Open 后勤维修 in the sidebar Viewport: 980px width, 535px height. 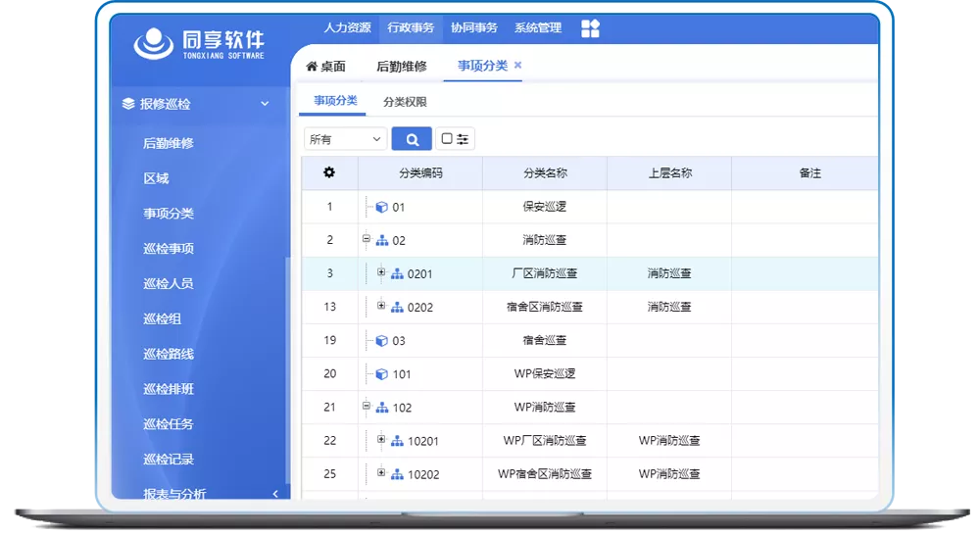click(x=169, y=143)
